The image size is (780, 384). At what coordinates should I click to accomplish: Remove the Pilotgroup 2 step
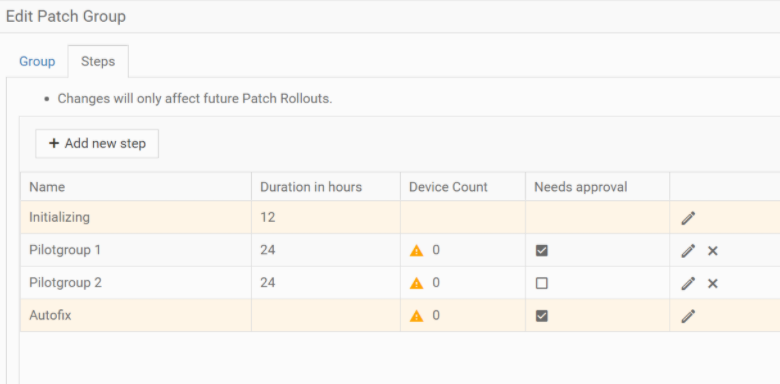[713, 284]
